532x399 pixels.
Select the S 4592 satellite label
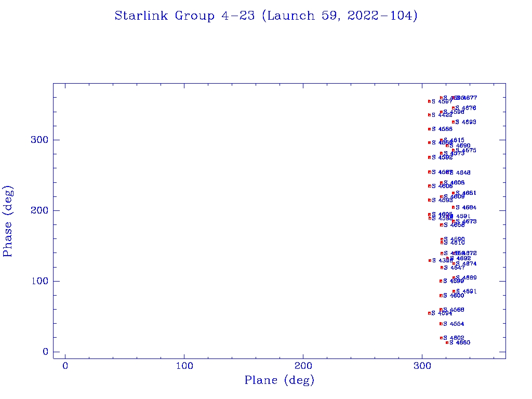(442, 157)
